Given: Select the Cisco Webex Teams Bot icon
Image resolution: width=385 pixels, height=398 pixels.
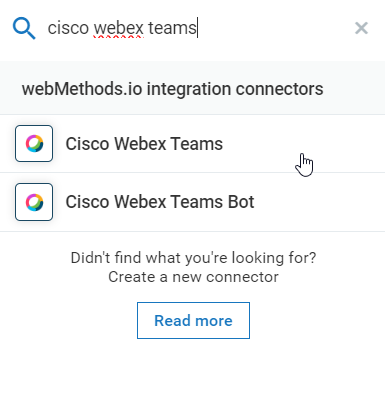Looking at the screenshot, I should (x=34, y=202).
